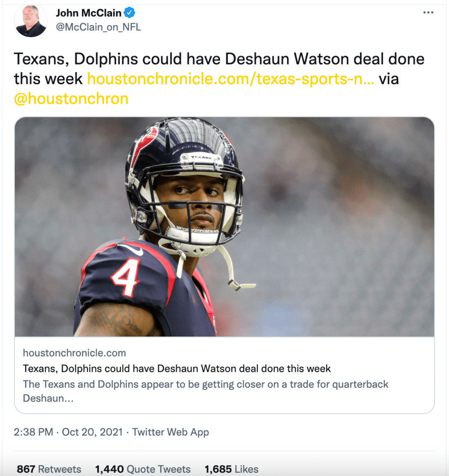Follow the houstonchronicle.com/texas-sports link
Image resolution: width=449 pixels, height=476 pixels.
[x=231, y=79]
